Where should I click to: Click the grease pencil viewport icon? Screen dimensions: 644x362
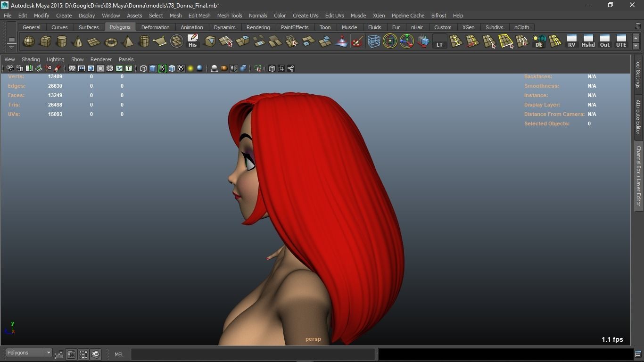tap(57, 68)
